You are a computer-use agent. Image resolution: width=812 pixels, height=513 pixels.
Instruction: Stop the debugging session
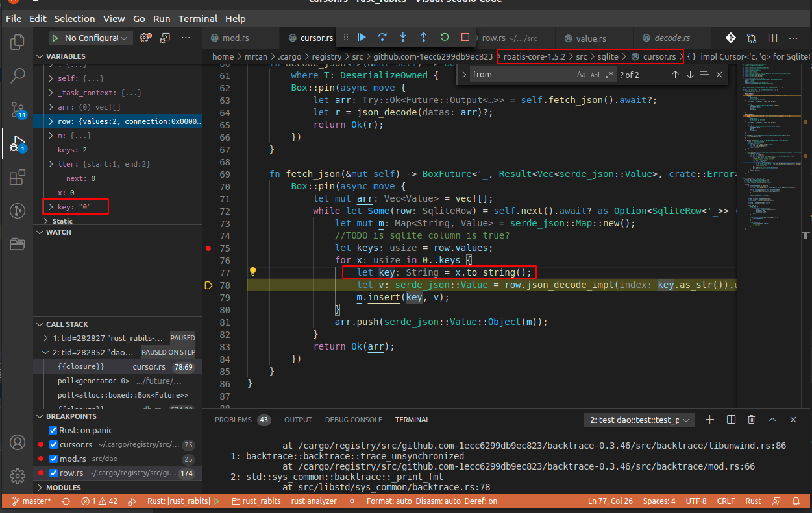tap(465, 38)
